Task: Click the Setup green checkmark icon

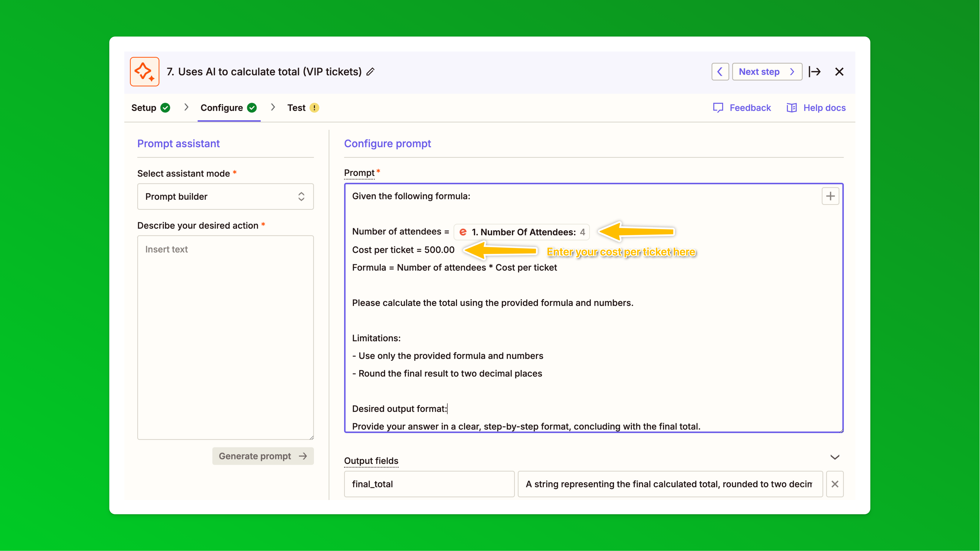Action: pos(165,108)
